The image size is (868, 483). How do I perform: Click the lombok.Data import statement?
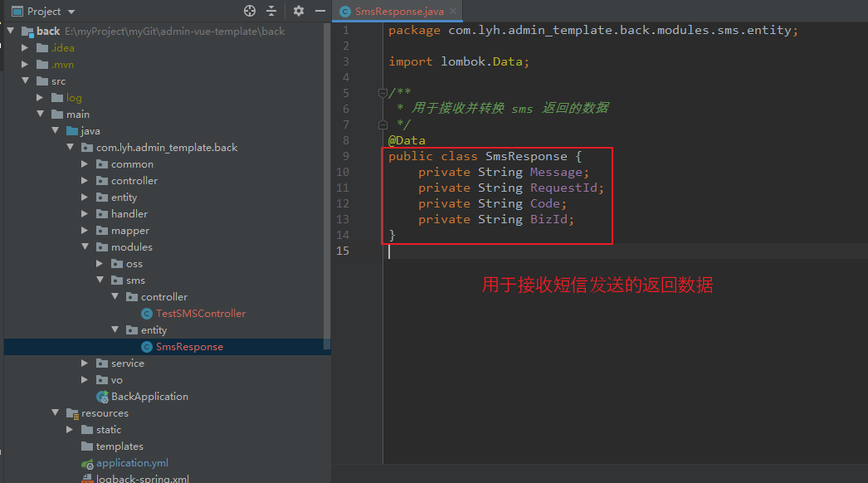pos(459,61)
